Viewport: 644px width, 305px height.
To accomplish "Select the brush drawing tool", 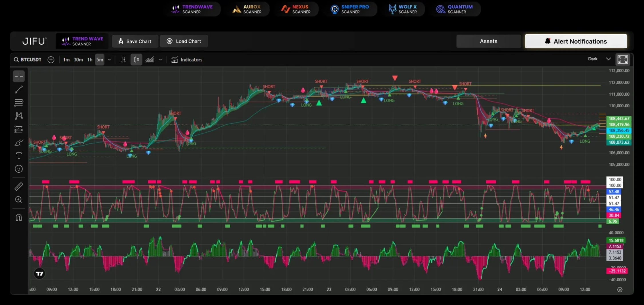I will pos(19,142).
